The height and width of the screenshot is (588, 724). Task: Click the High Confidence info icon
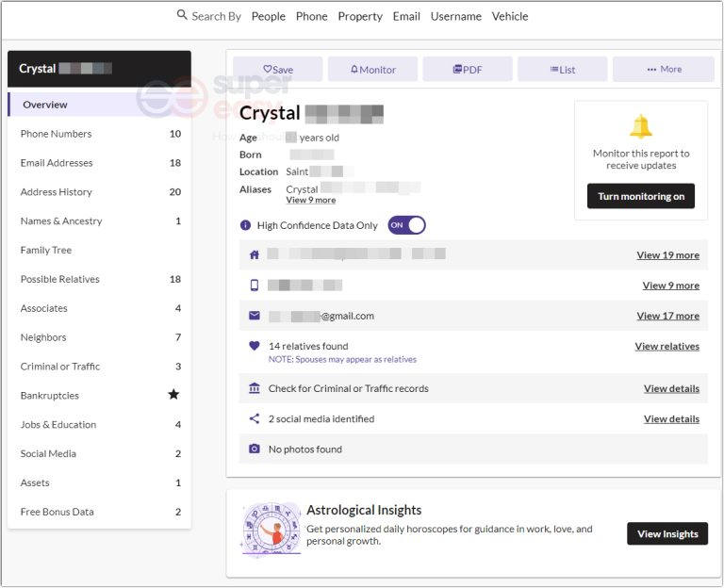point(246,225)
